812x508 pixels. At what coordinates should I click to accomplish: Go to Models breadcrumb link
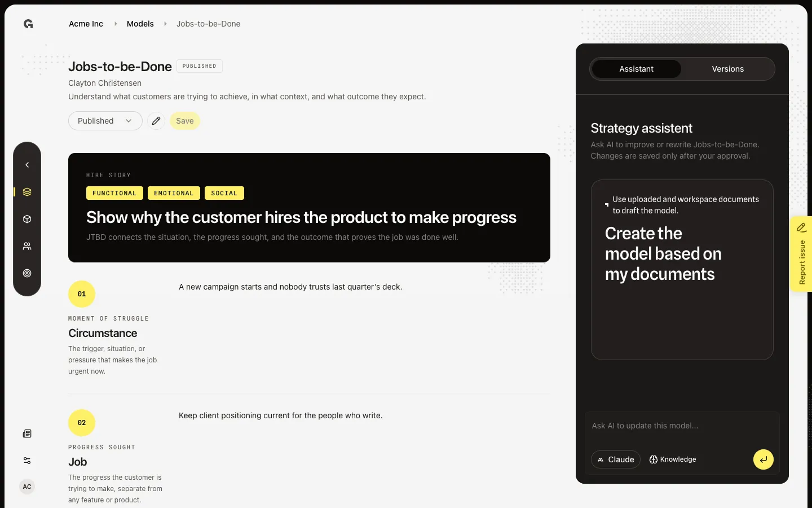pos(140,24)
